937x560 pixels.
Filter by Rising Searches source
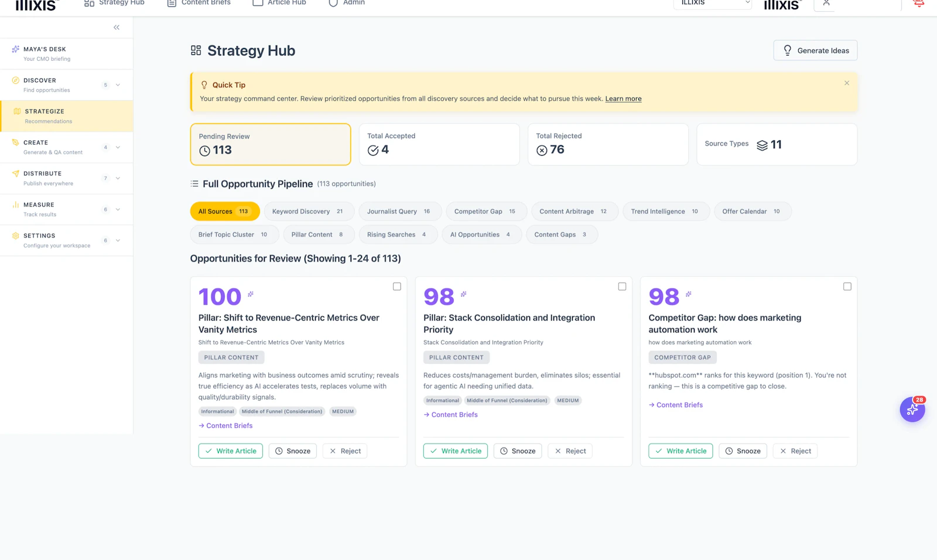[x=398, y=235]
